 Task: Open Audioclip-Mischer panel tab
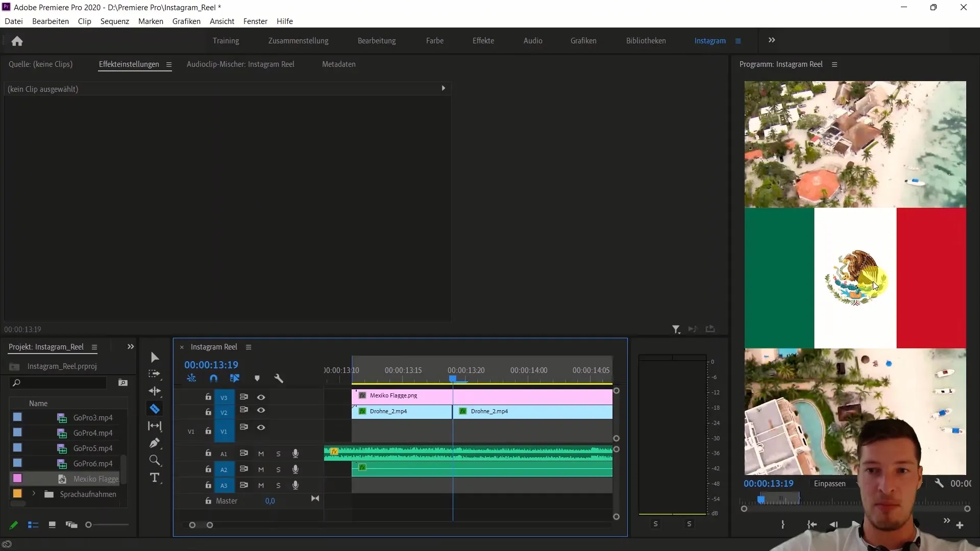(x=240, y=64)
